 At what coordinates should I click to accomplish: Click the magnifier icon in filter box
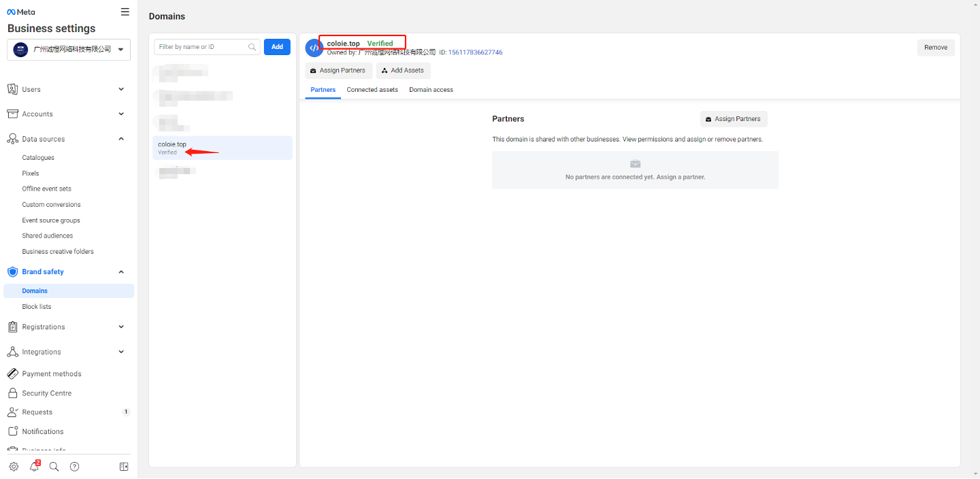(252, 47)
